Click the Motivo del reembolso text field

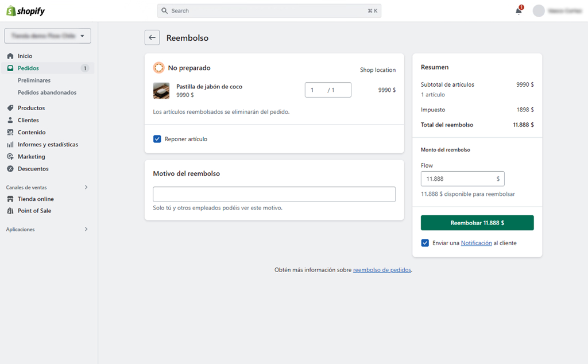coord(274,194)
